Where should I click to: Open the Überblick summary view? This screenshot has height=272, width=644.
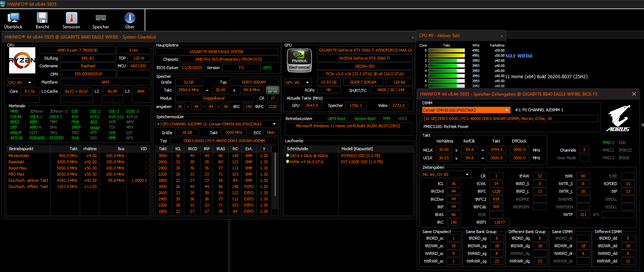point(13,21)
